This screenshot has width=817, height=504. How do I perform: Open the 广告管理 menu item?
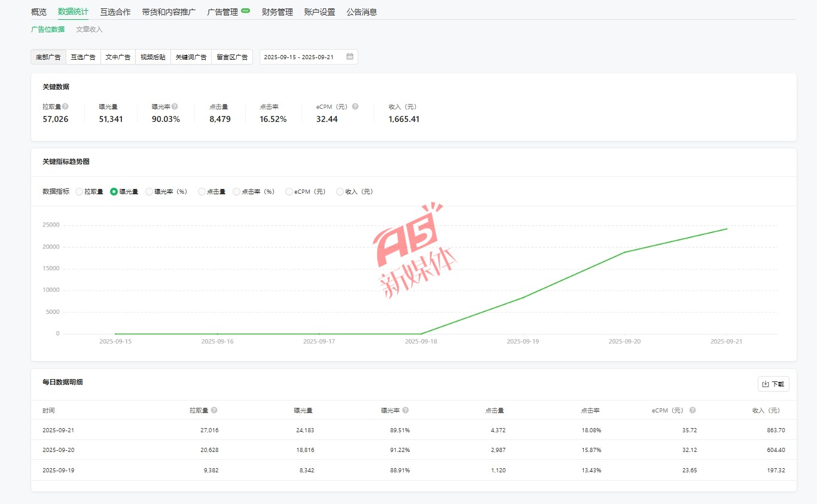point(222,12)
